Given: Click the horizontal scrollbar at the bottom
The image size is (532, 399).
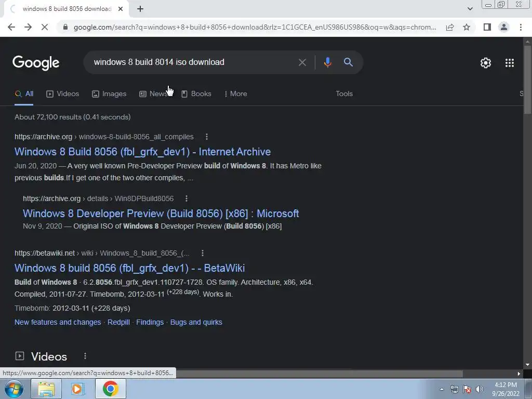Looking at the screenshot, I should [319, 374].
